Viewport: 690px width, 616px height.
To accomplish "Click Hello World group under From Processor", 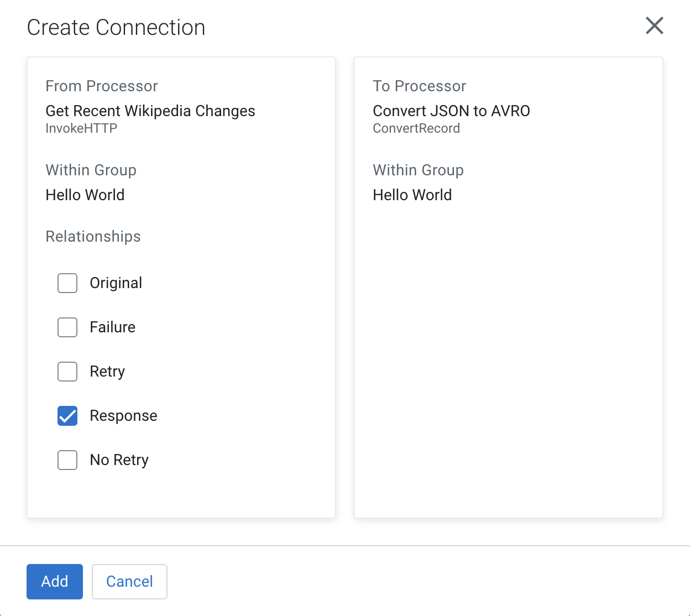I will tap(85, 195).
